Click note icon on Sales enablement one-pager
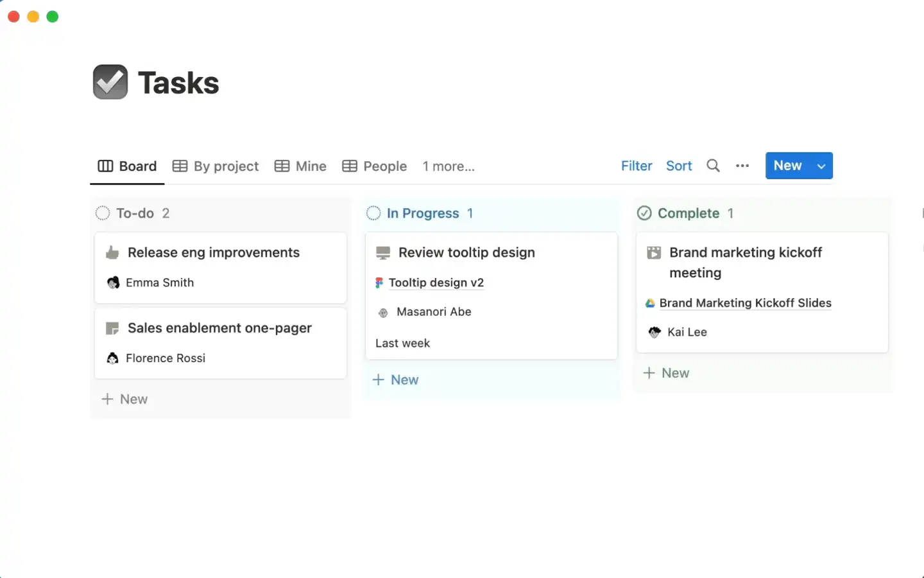Viewport: 924px width, 578px height. click(112, 329)
